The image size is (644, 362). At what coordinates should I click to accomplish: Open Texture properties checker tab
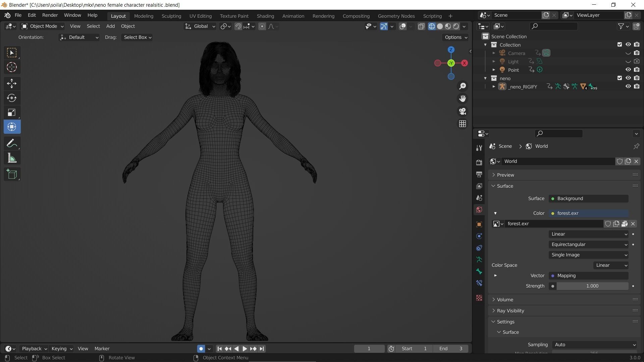(x=479, y=298)
